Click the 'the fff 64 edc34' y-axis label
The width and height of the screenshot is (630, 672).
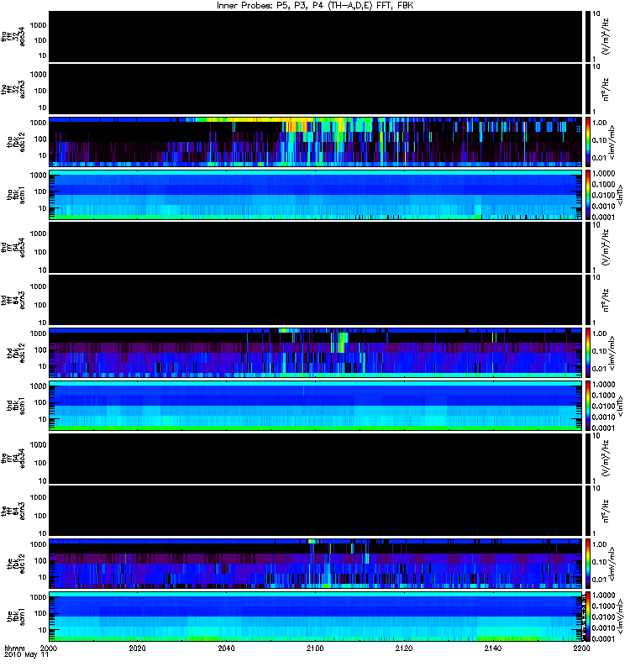[13, 458]
